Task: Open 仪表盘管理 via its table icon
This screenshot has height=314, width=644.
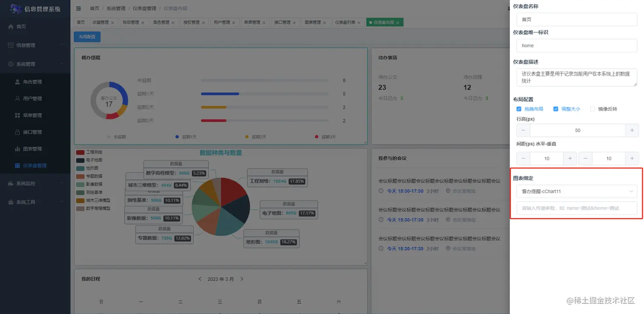Action: click(x=17, y=166)
